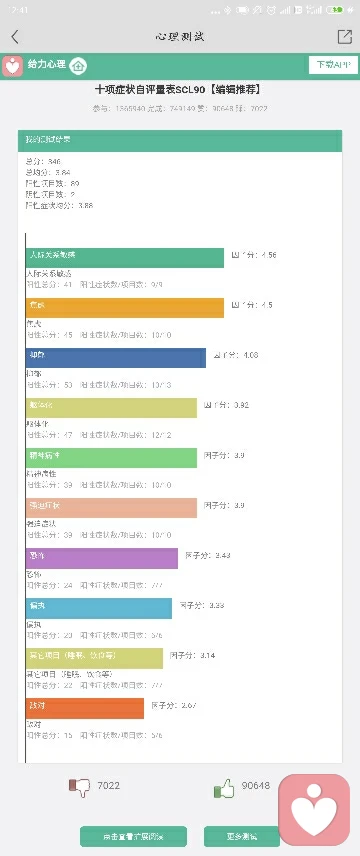This screenshot has width=360, height=856.
Task: Select the orange 焦虑 bar
Action: tap(125, 308)
